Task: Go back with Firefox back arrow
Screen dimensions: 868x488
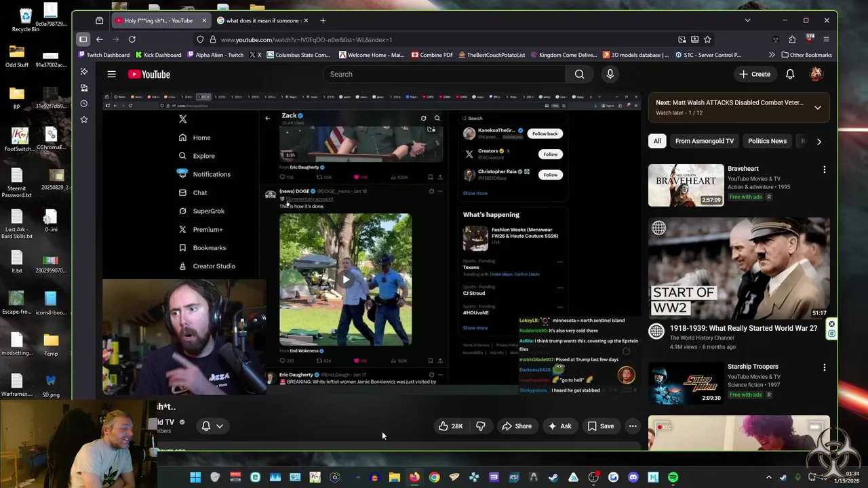Action: coord(99,39)
